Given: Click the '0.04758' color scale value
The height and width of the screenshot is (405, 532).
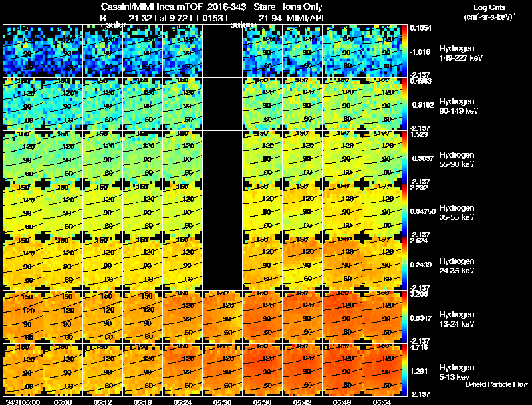Looking at the screenshot, I should click(422, 211).
